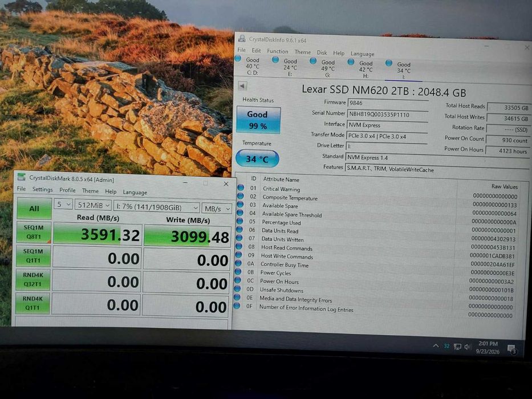
Task: Click the Transfer Mode field
Action: 387,136
